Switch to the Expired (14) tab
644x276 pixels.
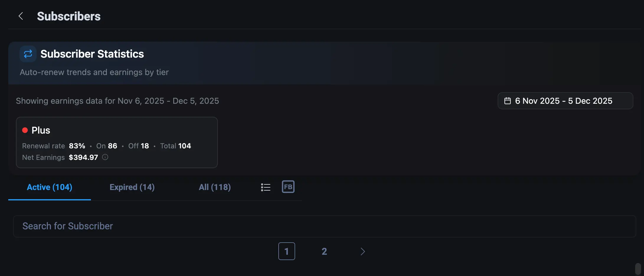[132, 187]
